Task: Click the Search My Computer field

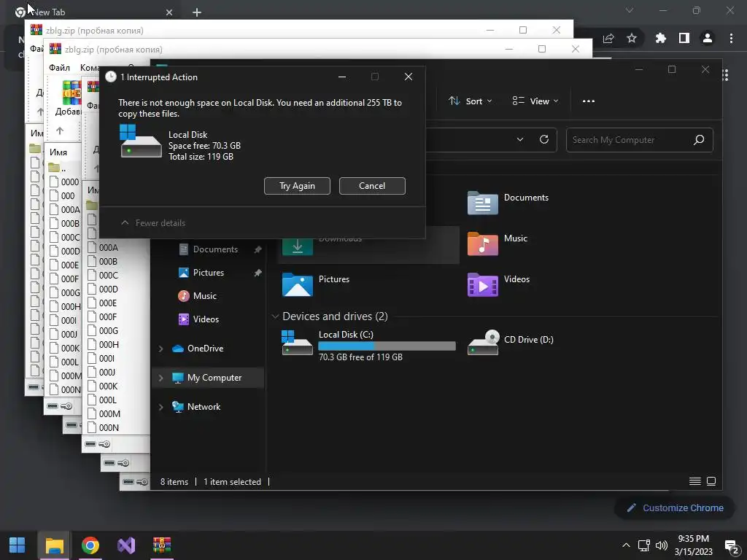Action: click(x=639, y=140)
